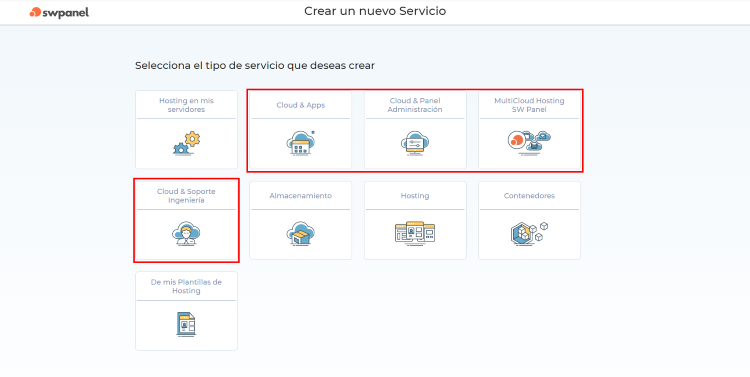Viewport: 750px width, 377px height.
Task: Select the gears icon for hosting on own servers
Action: coord(187,143)
